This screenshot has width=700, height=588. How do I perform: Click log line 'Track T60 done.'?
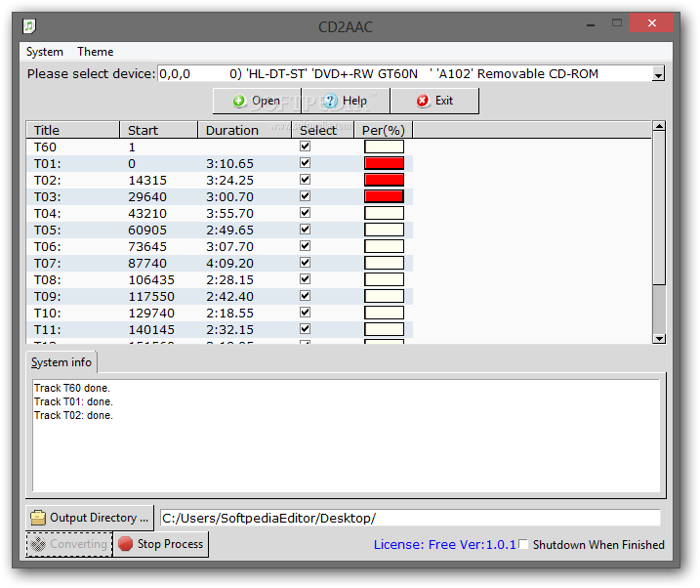point(72,388)
